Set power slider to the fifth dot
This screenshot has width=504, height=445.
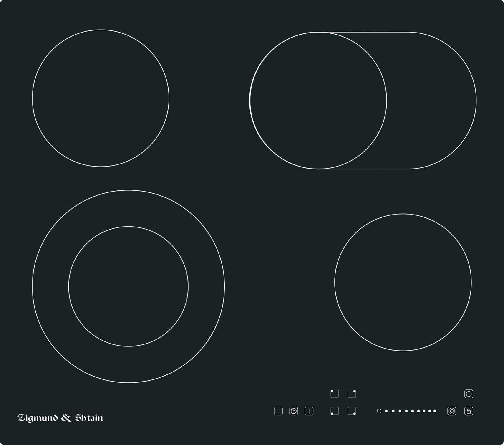tap(413, 411)
